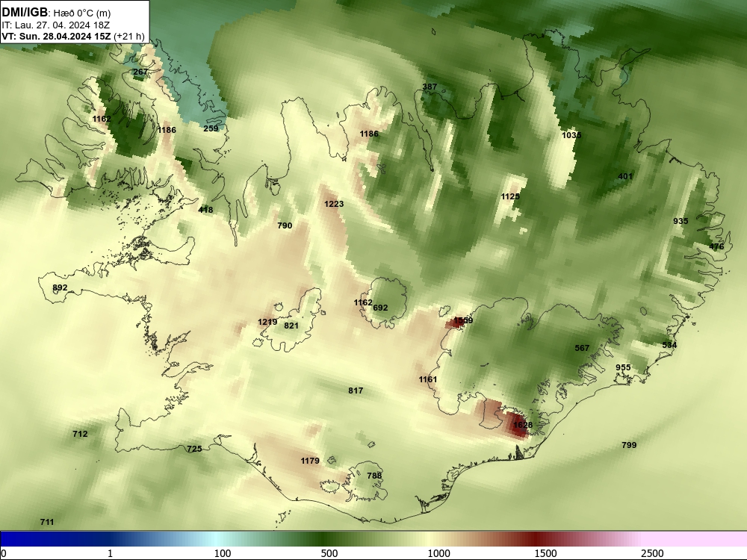This screenshot has width=747, height=560.
Task: Click the 955 map value
Action: coord(623,367)
